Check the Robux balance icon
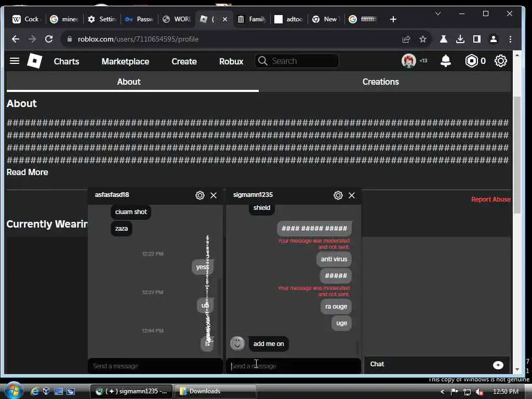This screenshot has height=399, width=532. click(x=472, y=61)
